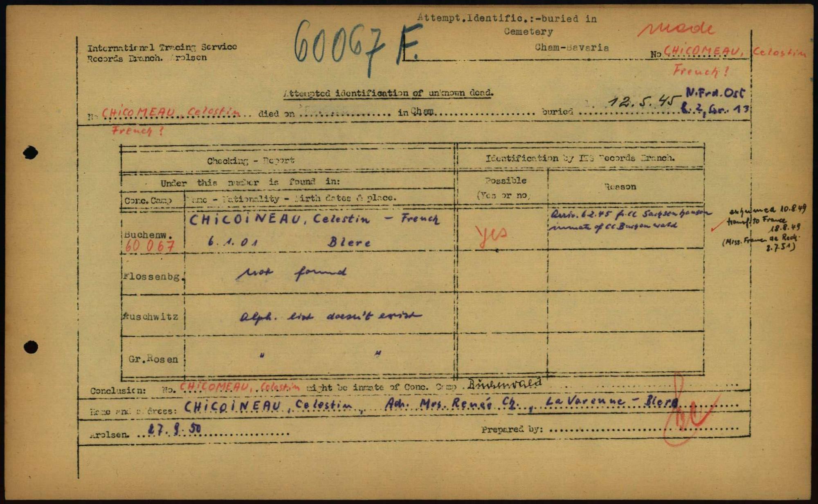Click the red 60 067 under Buchenw.
818x504 pixels.
[150, 246]
